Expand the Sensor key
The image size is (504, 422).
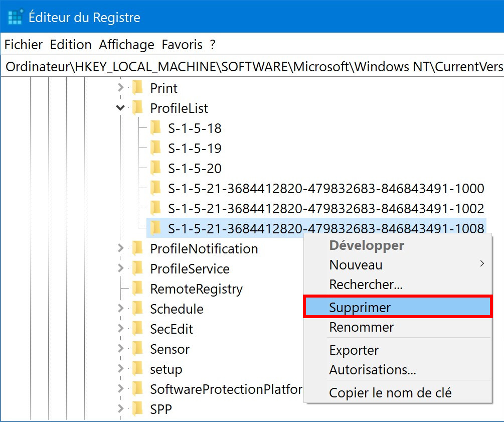tap(120, 349)
